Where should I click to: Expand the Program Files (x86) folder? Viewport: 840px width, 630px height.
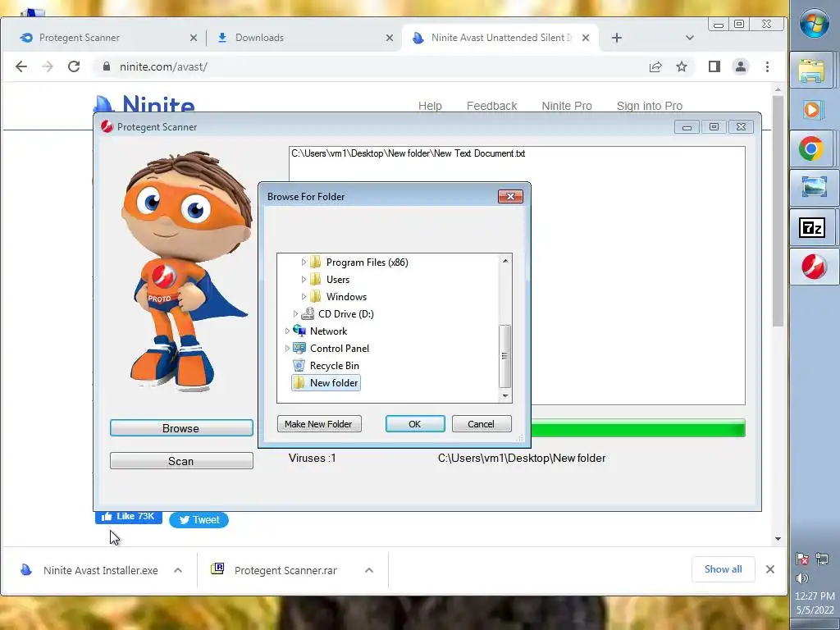coord(304,262)
